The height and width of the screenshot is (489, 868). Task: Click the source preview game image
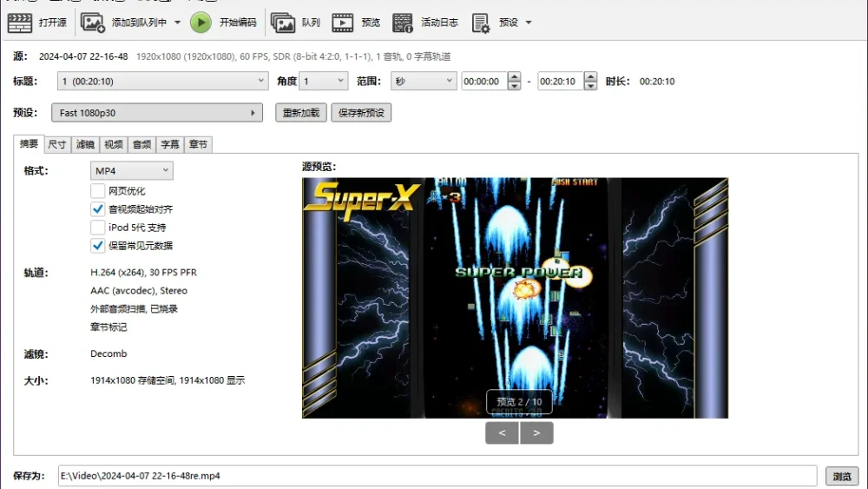515,298
